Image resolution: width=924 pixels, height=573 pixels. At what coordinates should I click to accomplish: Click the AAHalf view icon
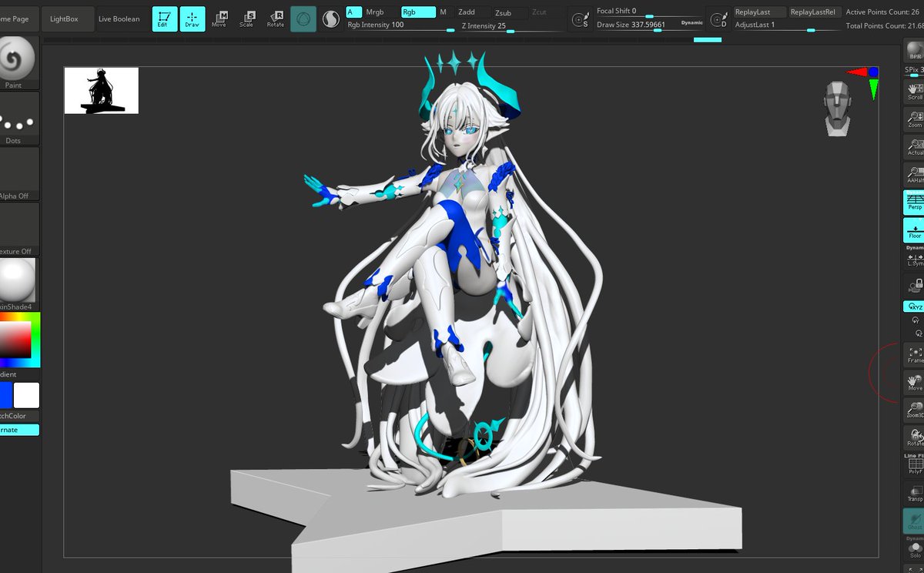915,175
